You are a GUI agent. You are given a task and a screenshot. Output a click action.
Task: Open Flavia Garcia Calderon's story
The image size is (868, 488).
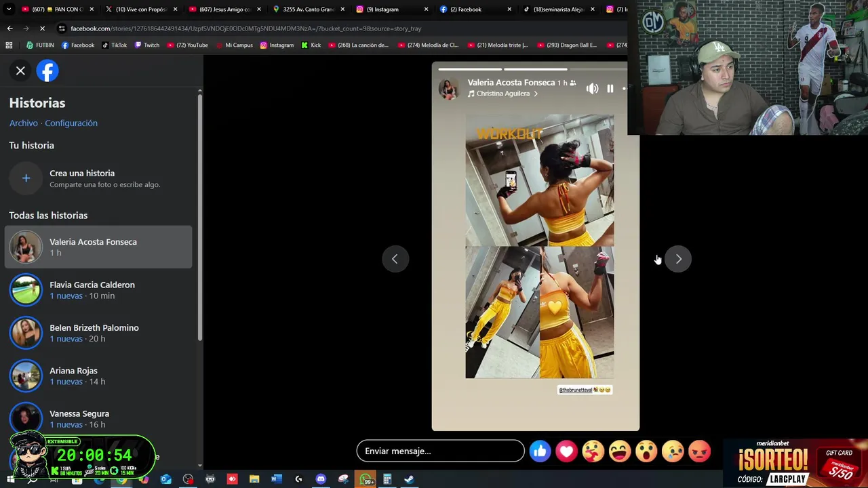[x=98, y=290]
